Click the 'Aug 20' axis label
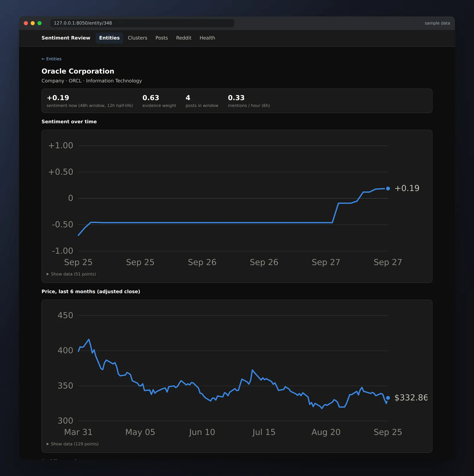 point(326,432)
